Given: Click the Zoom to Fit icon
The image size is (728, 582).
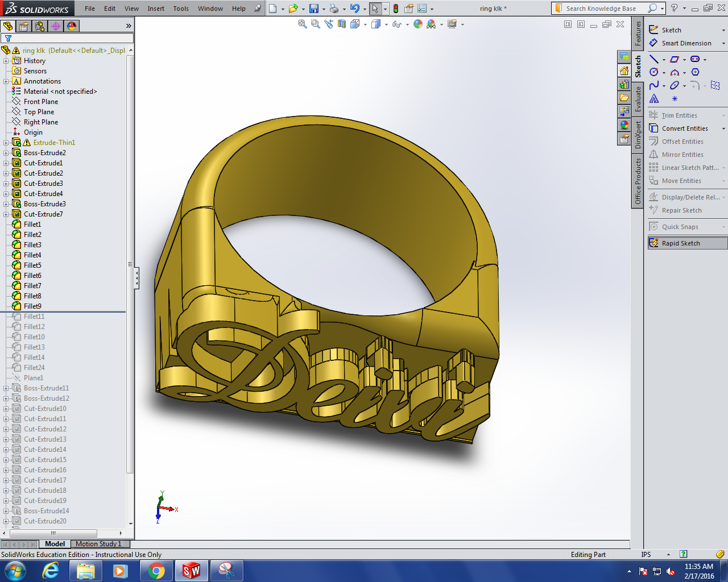Looking at the screenshot, I should click(x=303, y=24).
